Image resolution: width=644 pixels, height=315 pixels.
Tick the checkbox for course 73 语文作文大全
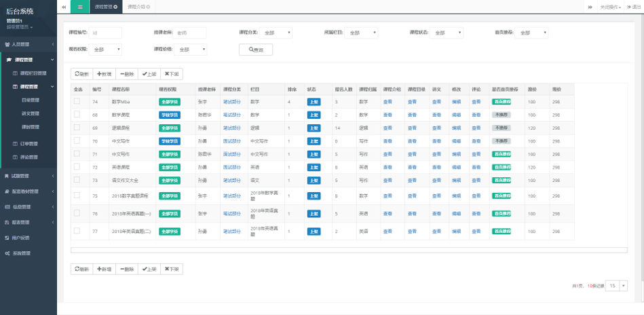pos(77,179)
